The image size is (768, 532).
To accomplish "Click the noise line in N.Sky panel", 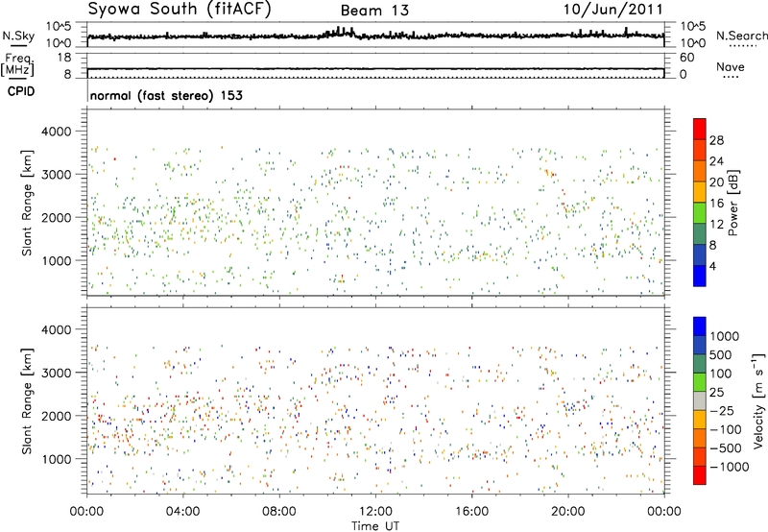I will 375,36.
